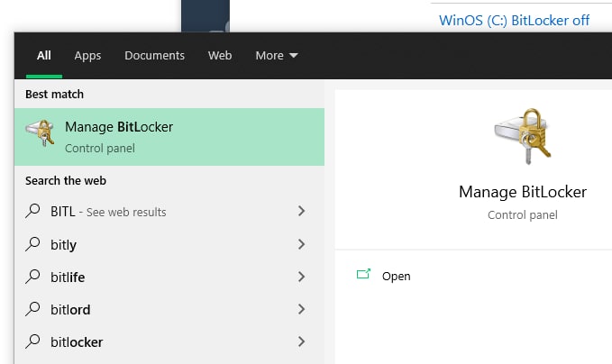Click the Search the web section header

pyautogui.click(x=66, y=180)
